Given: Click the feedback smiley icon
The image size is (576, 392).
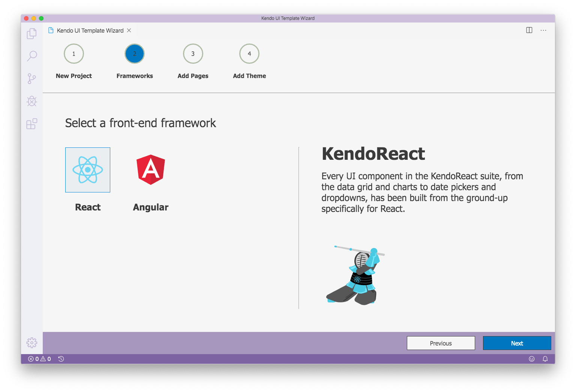Looking at the screenshot, I should click(x=532, y=359).
